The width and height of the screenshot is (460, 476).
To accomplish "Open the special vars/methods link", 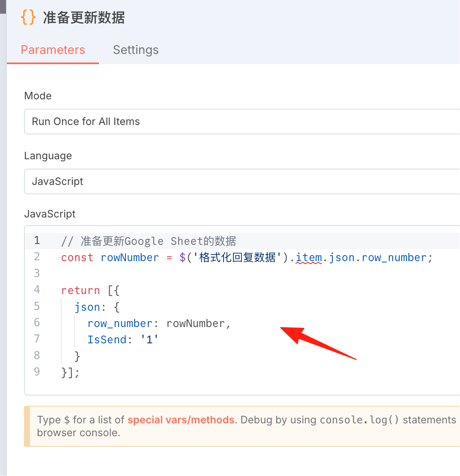I will click(181, 419).
